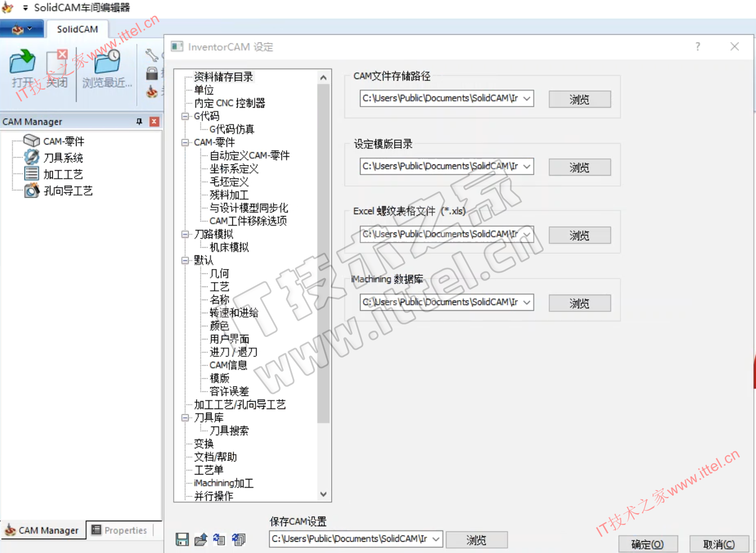Open the iMachining 数据库 path dropdown

[527, 302]
